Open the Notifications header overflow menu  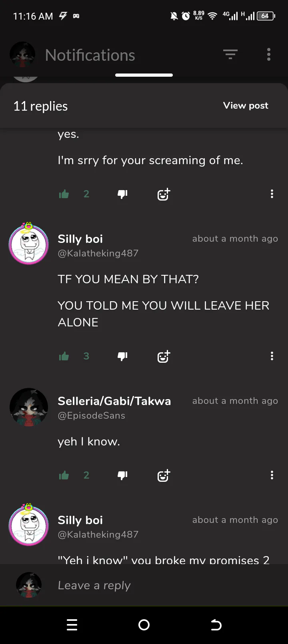269,54
